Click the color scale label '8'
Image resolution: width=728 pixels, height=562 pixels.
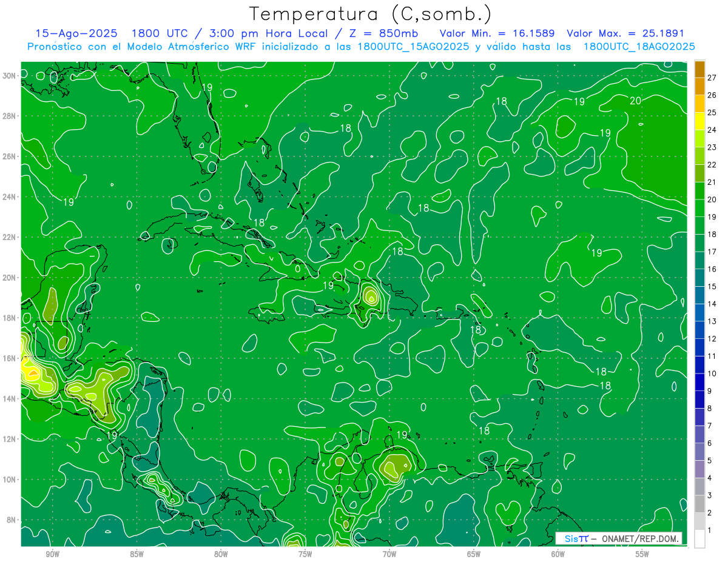pos(710,409)
